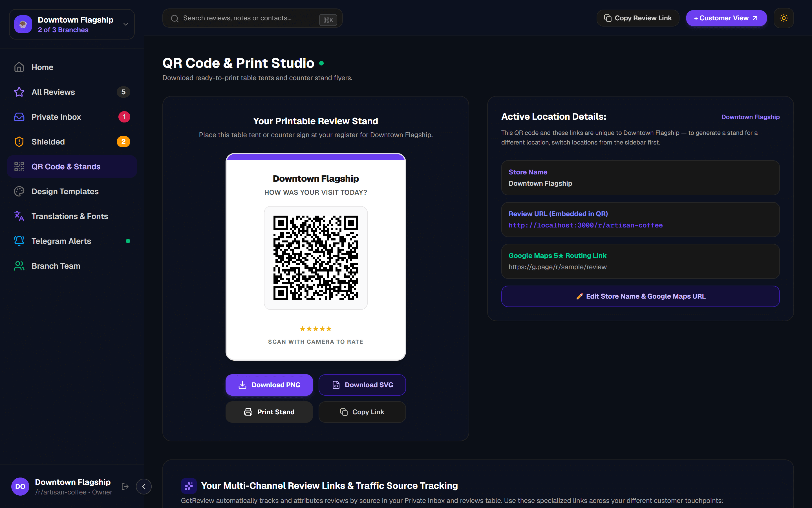Click the Google Maps g.page review URL

click(x=557, y=267)
